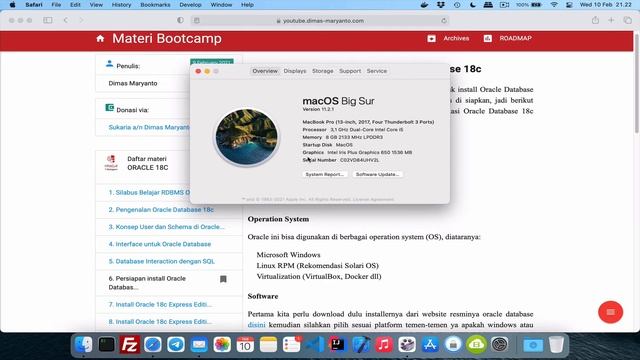This screenshot has height=360, width=640.
Task: Toggle Do Not Disturb moon icon
Action: click(473, 5)
